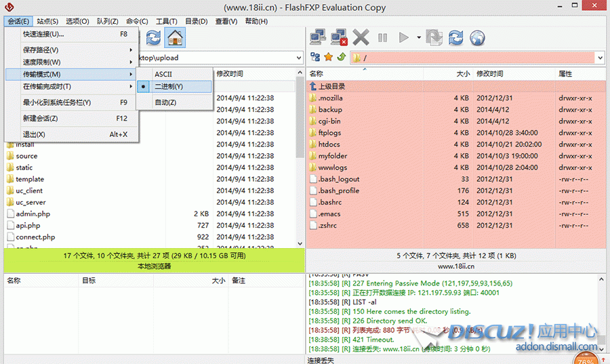Viewport: 610px width, 364px height.
Task: Click the star bookmark icon
Action: [328, 58]
